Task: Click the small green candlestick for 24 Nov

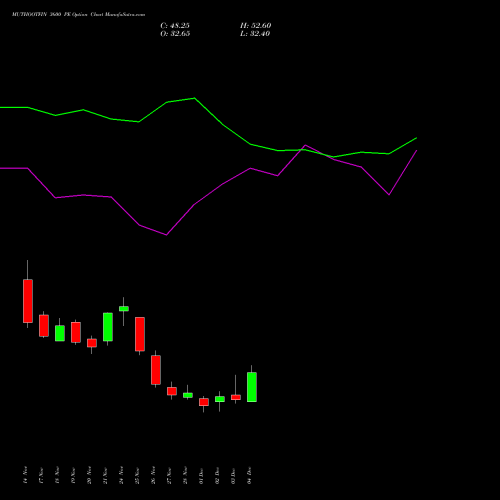Action: pos(124,309)
